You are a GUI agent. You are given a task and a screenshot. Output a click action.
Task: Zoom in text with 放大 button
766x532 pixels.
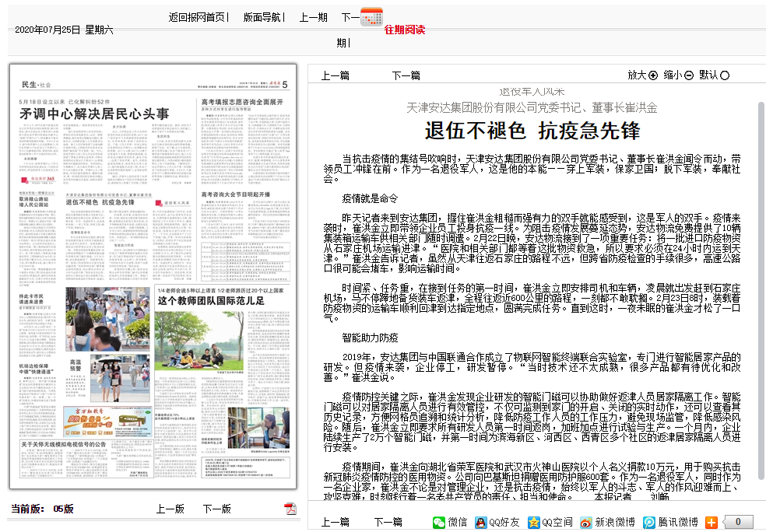click(x=642, y=75)
